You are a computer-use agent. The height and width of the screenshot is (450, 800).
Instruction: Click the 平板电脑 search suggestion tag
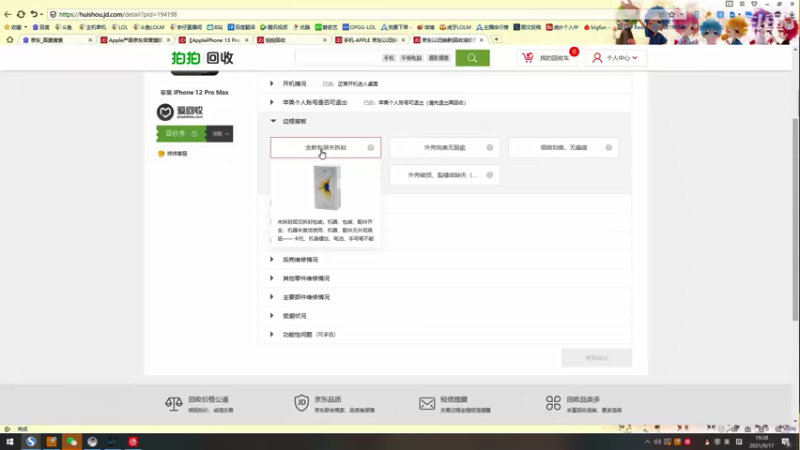click(x=411, y=58)
